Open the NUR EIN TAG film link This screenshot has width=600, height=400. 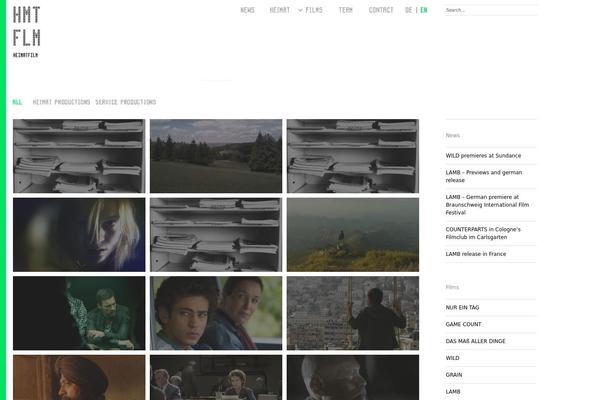pos(463,308)
